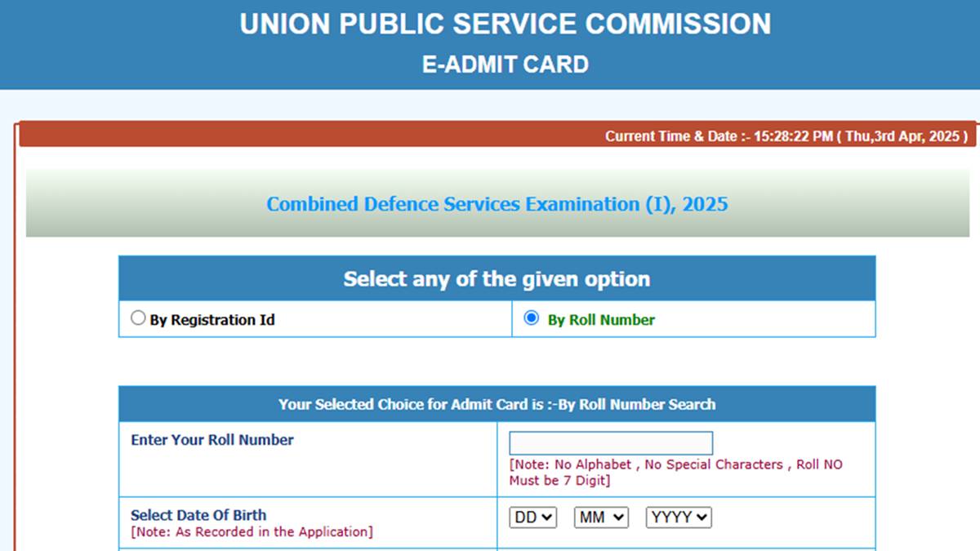Select the By Roll Number radio button

tap(532, 318)
